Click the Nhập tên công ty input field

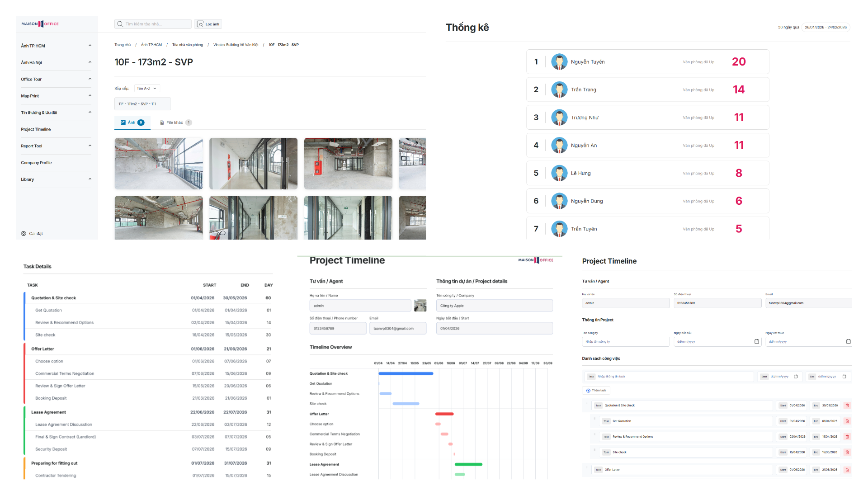[625, 342]
